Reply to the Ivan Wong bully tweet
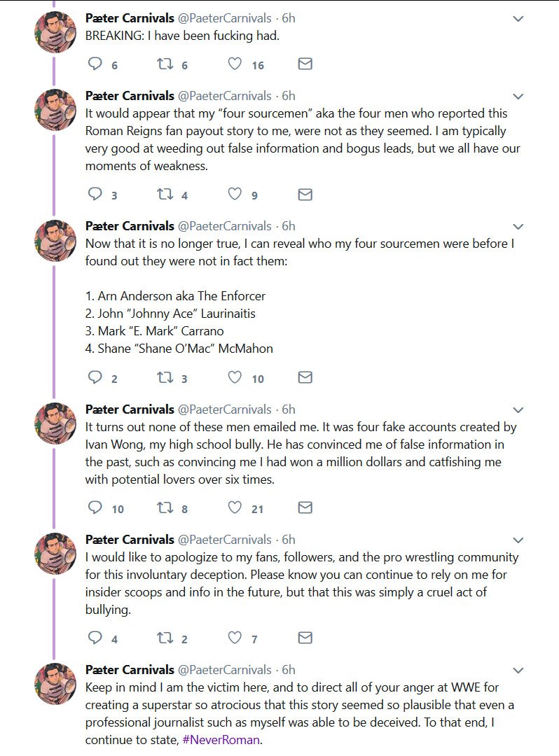Viewport: 559px width, 756px height. coord(95,508)
